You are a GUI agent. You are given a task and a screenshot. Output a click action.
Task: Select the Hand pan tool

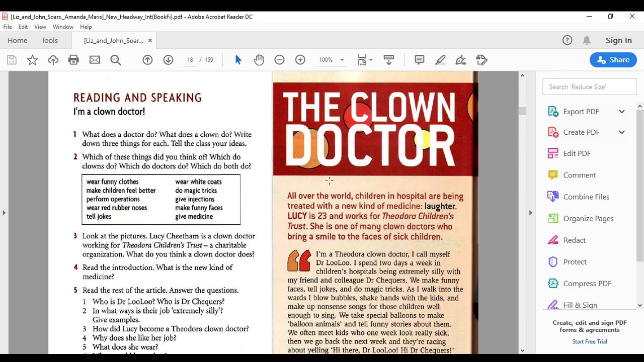(x=259, y=60)
